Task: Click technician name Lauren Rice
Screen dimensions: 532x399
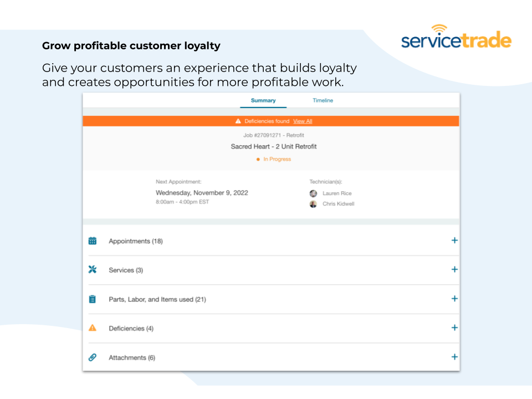Action: pyautogui.click(x=337, y=193)
